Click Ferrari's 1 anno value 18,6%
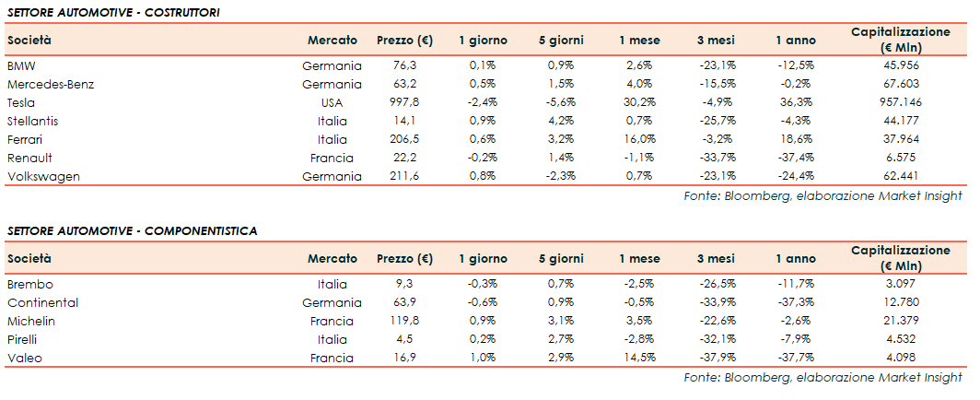This screenshot has width=980, height=400. click(793, 139)
